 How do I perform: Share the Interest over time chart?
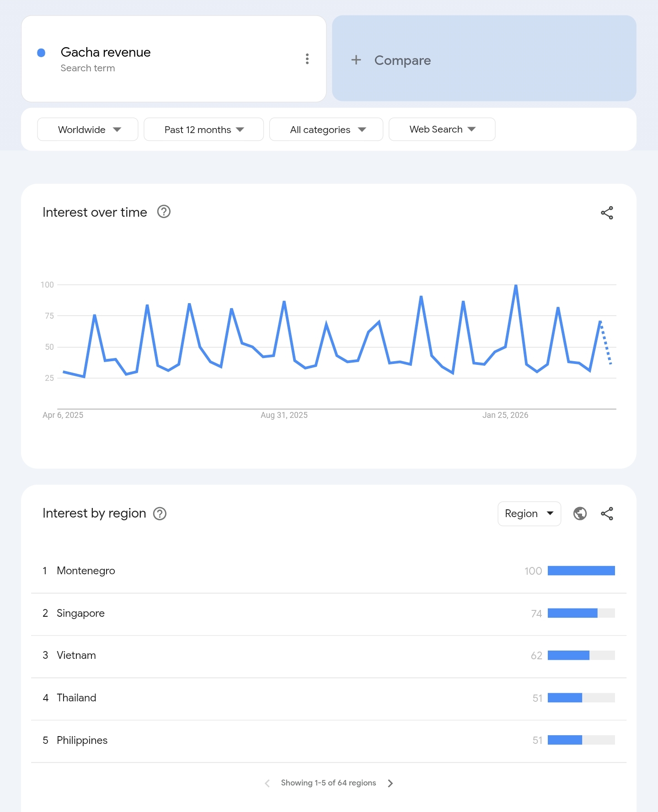point(607,213)
